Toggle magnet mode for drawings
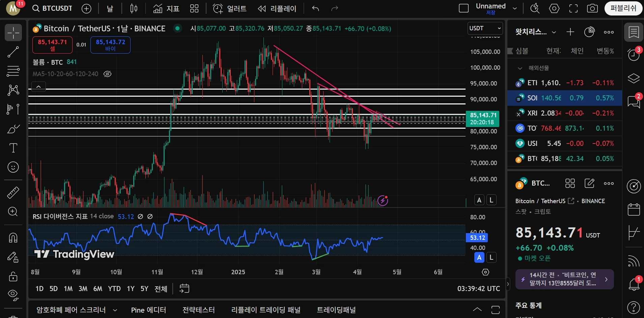 [x=13, y=238]
